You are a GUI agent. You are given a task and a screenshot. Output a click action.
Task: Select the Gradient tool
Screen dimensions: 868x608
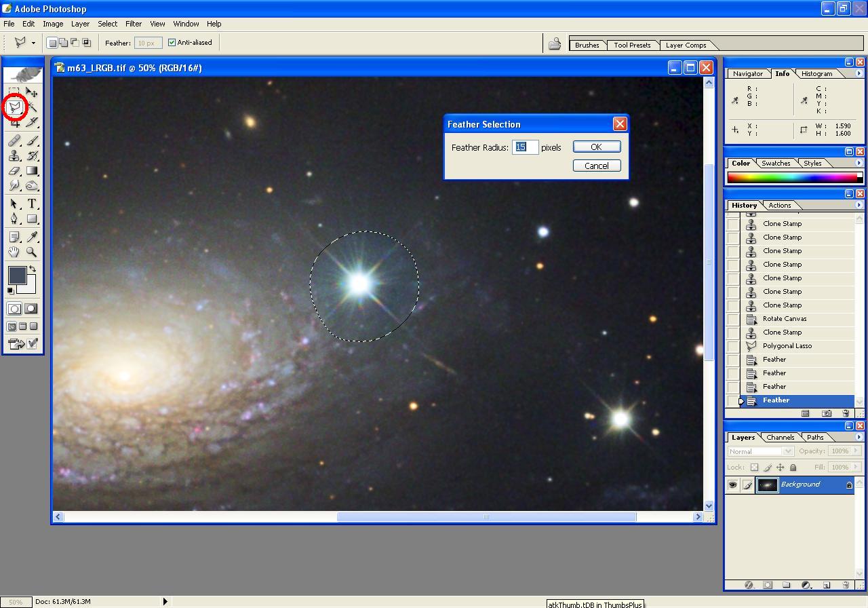pos(32,172)
